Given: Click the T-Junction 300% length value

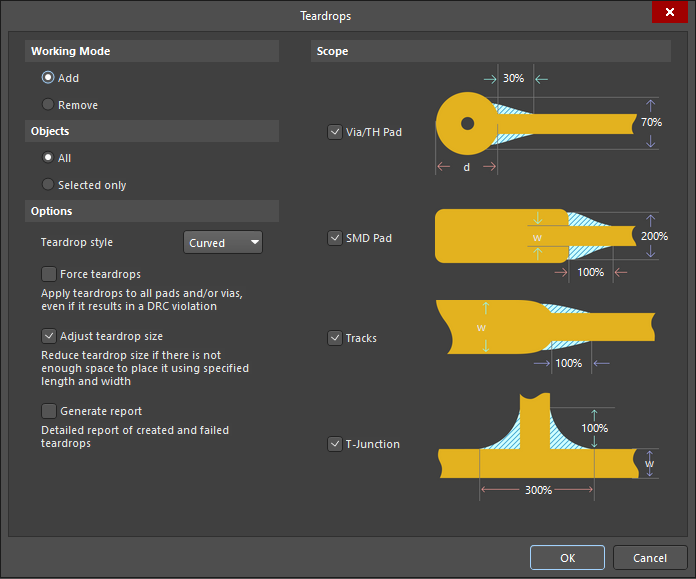Looking at the screenshot, I should [x=537, y=490].
